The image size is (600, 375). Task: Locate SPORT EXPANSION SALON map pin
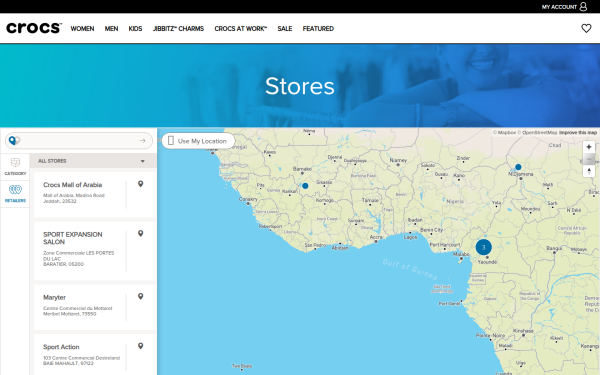pos(140,233)
